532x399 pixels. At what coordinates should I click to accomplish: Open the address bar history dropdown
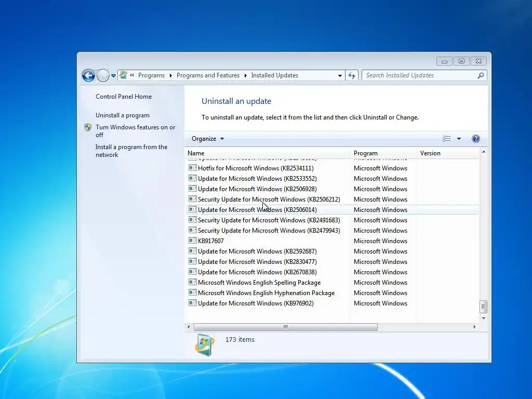point(340,76)
